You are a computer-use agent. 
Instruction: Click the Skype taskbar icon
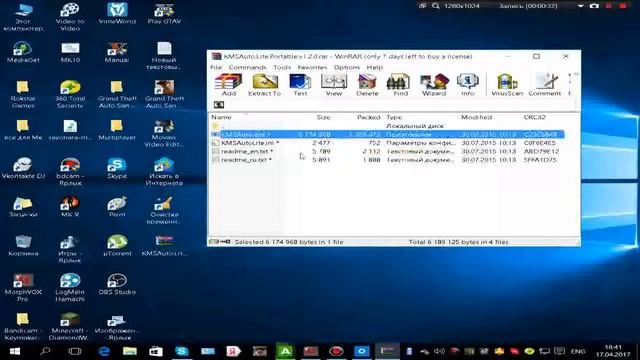click(182, 351)
